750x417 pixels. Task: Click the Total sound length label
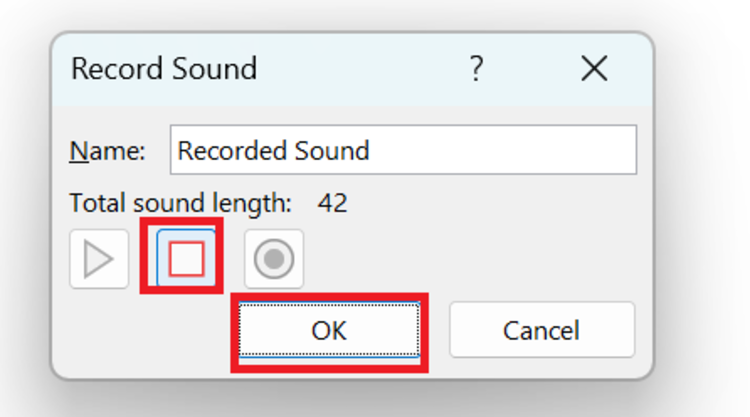point(180,203)
